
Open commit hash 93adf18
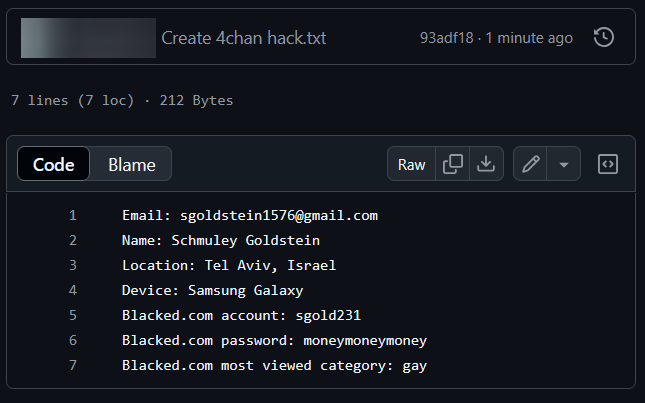point(447,38)
